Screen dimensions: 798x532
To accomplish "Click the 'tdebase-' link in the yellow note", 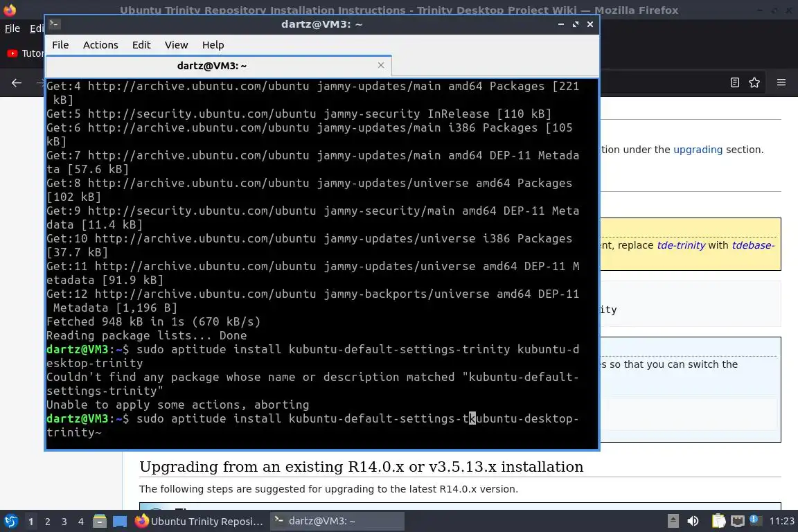I will click(x=753, y=245).
